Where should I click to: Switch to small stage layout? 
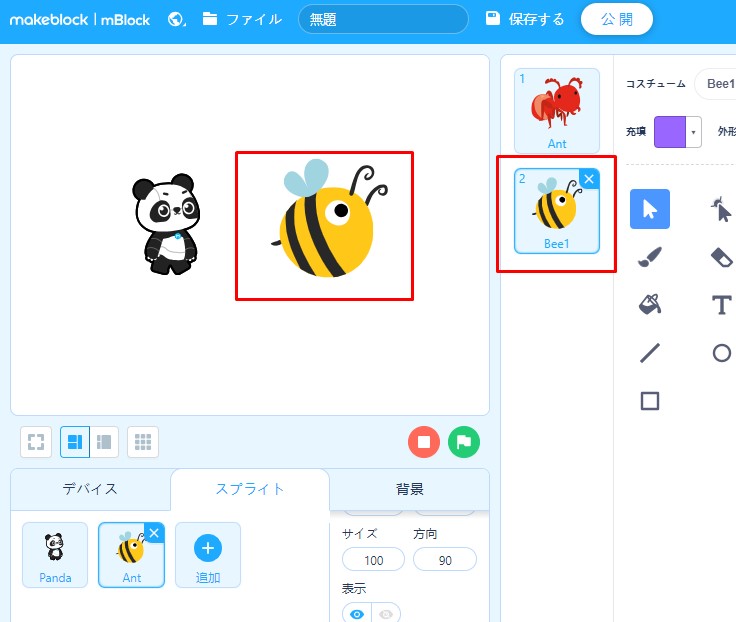coord(104,442)
